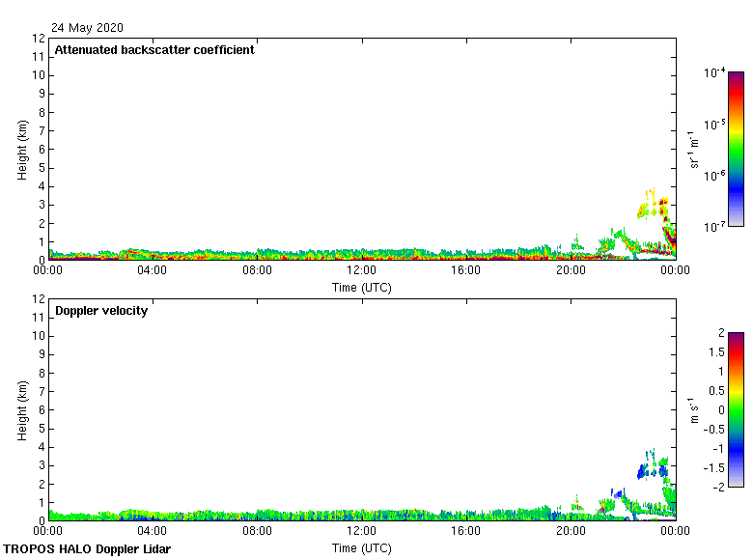Click the "Height (km)" axis label of the backscatter plot
This screenshot has width=753, height=560.
click(21, 150)
